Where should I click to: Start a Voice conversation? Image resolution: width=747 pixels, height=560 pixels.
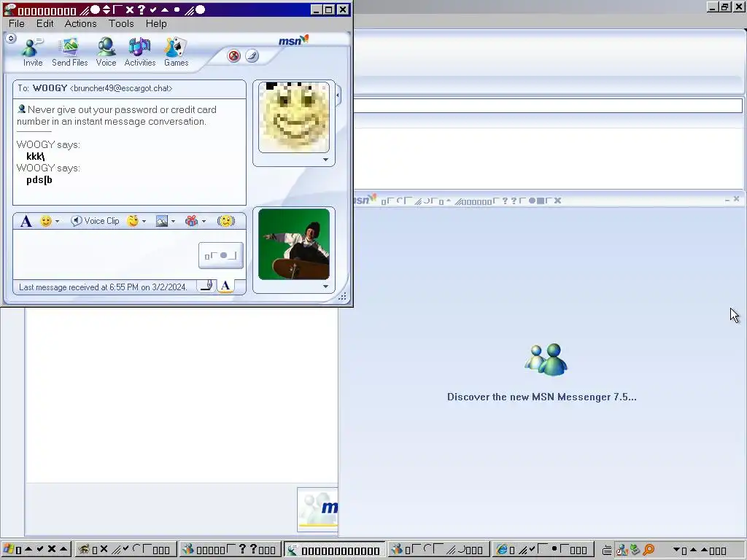point(106,52)
